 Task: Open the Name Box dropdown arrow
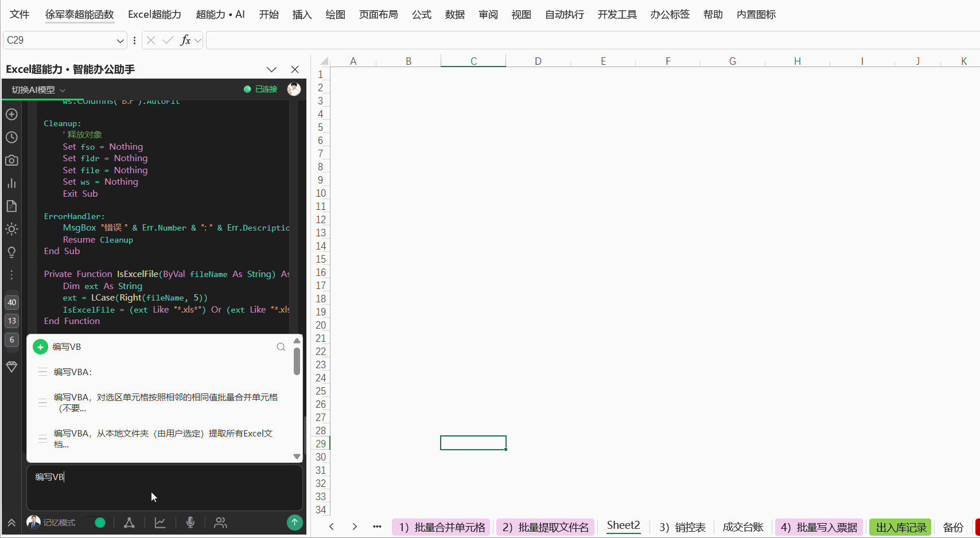tap(120, 40)
